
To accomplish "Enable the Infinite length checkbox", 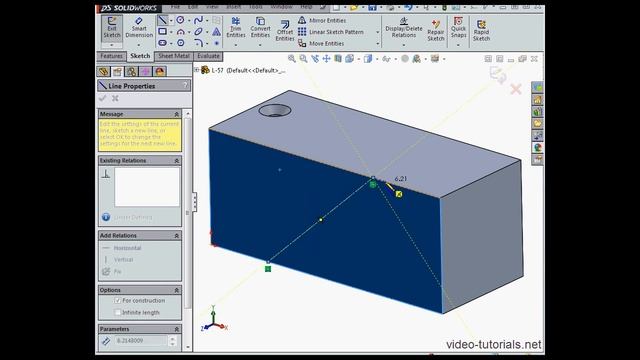I will 118,313.
